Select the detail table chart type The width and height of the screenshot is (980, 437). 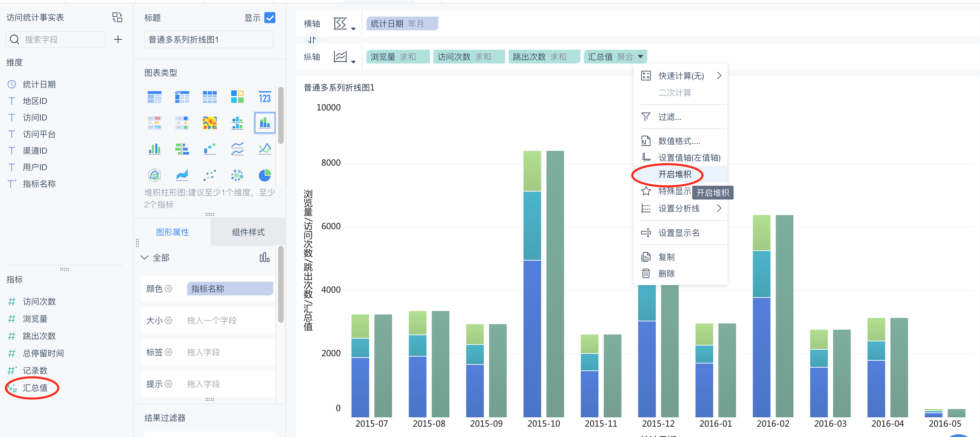[209, 97]
